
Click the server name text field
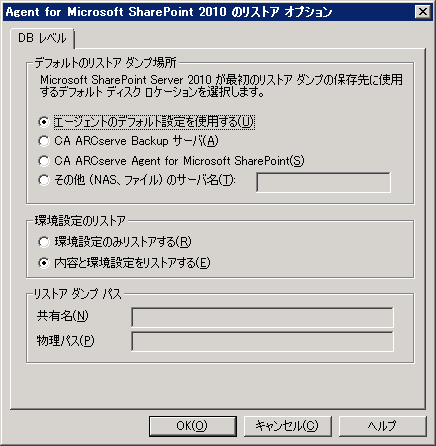(x=323, y=182)
